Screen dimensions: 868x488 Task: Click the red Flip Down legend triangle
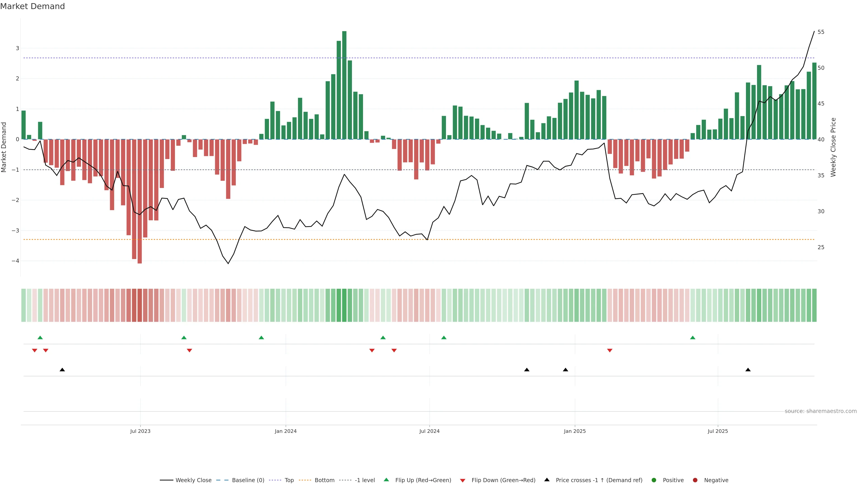pos(463,480)
